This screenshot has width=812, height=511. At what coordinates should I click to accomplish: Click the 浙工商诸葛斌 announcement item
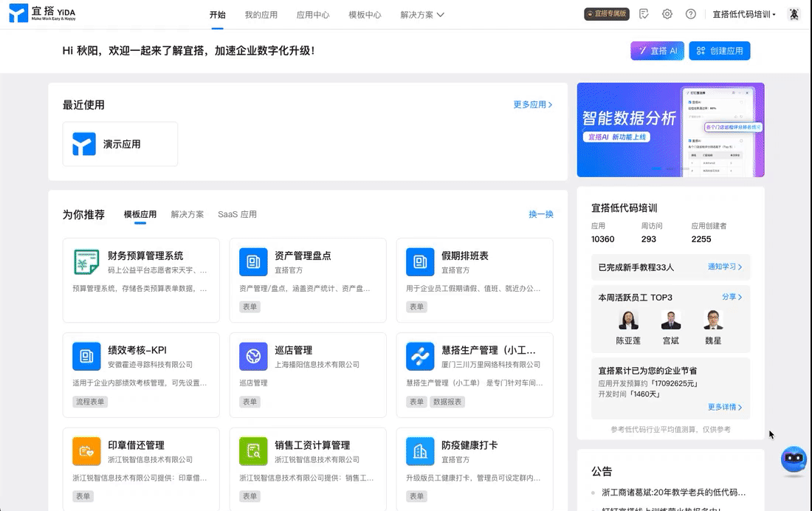(673, 493)
